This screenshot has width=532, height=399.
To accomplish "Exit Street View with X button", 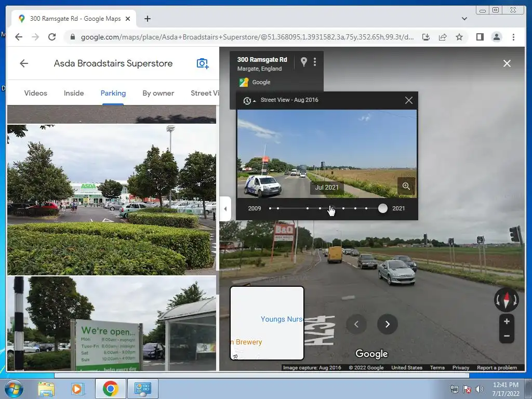I will [x=507, y=63].
